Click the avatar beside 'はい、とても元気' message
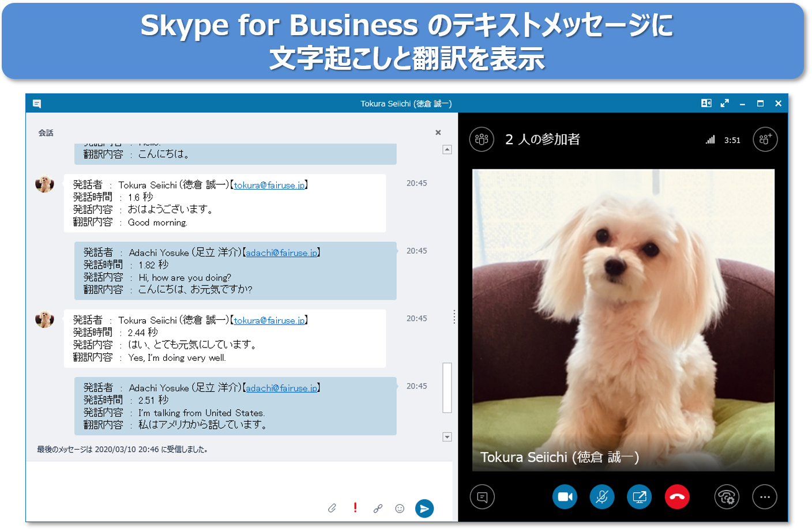 point(44,319)
